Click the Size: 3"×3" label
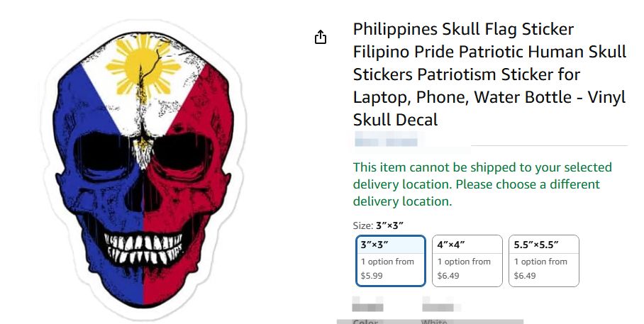This screenshot has height=324, width=644. point(378,225)
